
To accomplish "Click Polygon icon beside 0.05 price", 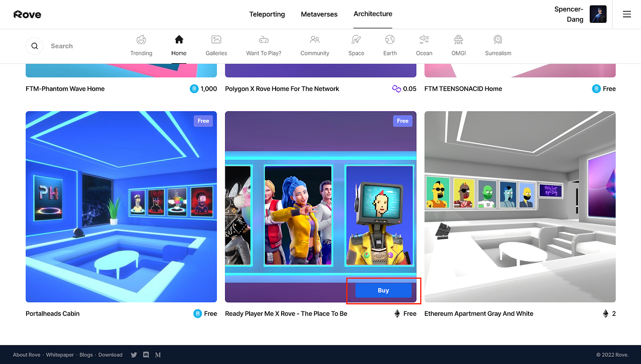I will (397, 89).
